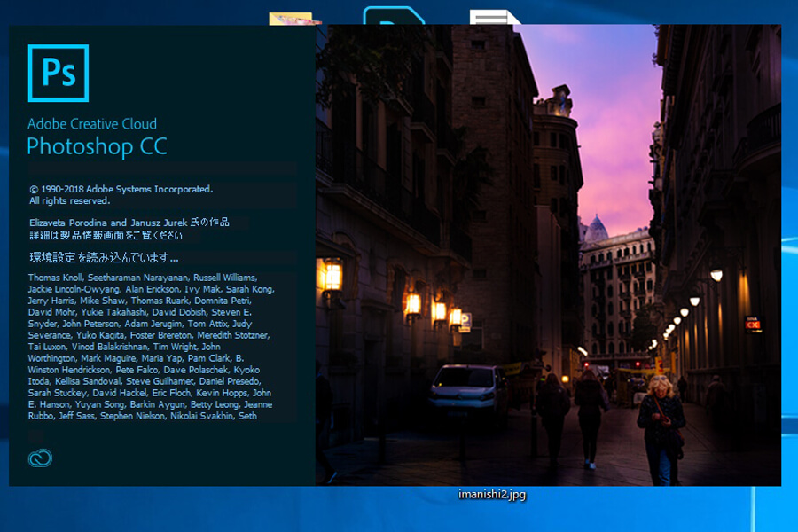Click the Adobe Creative Cloud heading
This screenshot has height=532, width=798.
click(92, 123)
